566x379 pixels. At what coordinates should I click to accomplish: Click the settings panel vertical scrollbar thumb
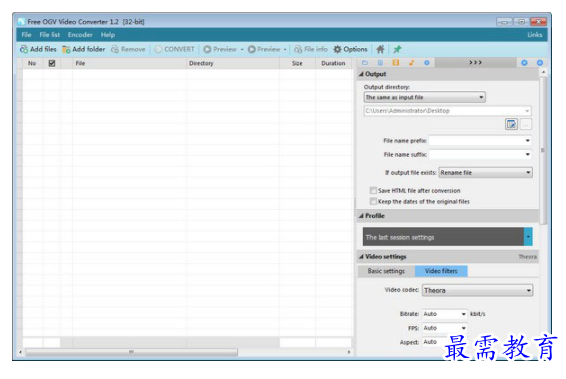(543, 150)
